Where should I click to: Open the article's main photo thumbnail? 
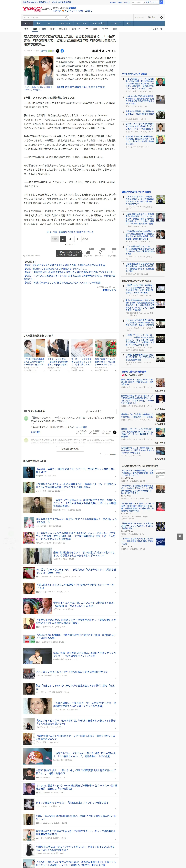point(39,70)
